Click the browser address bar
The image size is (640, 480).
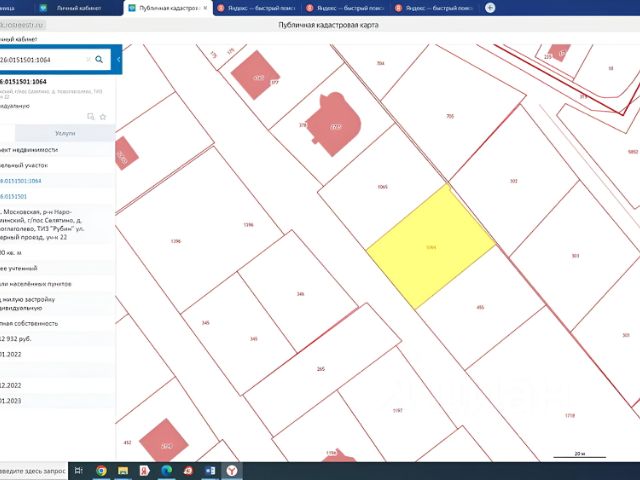[22, 25]
